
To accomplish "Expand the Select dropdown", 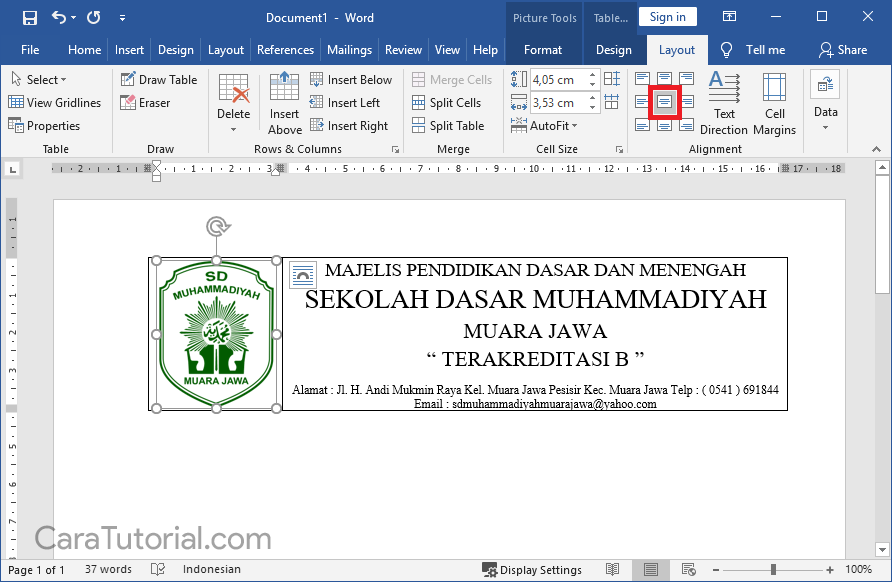I will 39,80.
